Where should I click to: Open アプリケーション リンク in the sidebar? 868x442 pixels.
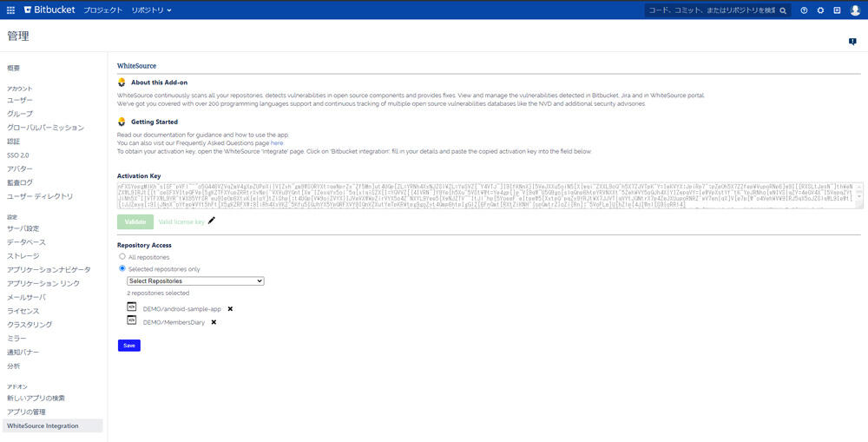(x=43, y=283)
